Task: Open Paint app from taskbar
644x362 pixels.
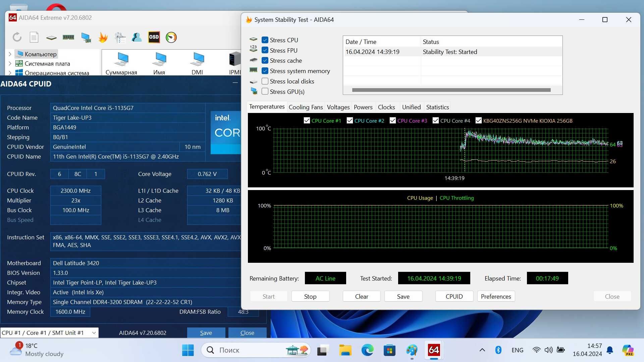Action: [x=412, y=350]
